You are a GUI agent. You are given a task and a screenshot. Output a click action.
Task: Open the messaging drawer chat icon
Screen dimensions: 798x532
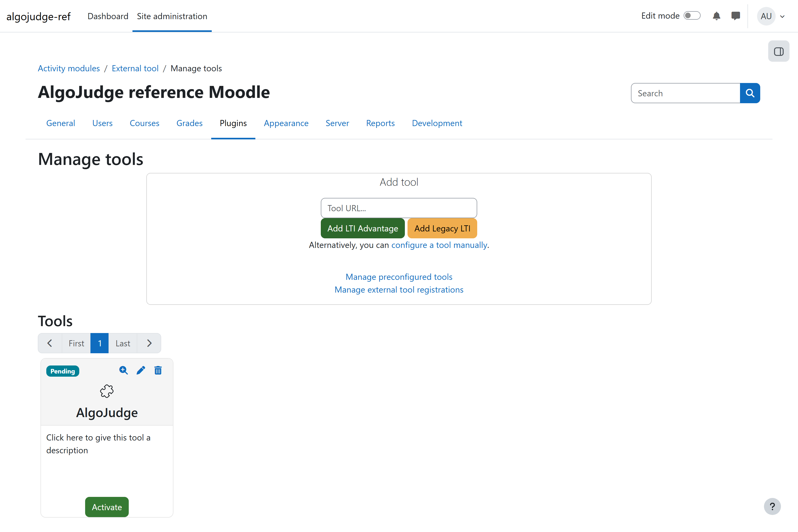735,16
